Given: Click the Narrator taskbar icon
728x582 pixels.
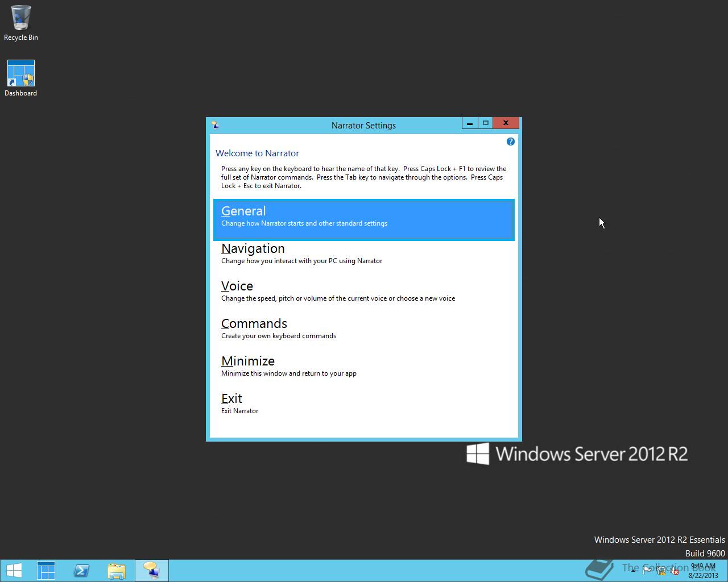Looking at the screenshot, I should (x=152, y=571).
